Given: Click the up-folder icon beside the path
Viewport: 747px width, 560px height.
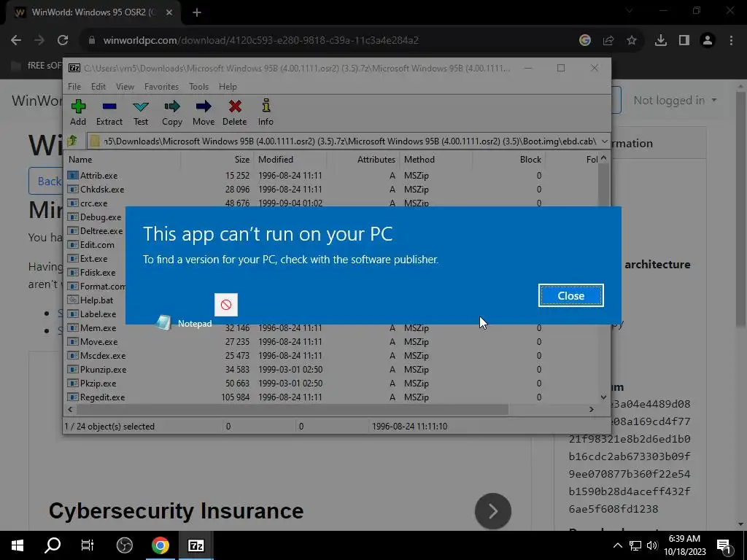Looking at the screenshot, I should click(x=72, y=141).
